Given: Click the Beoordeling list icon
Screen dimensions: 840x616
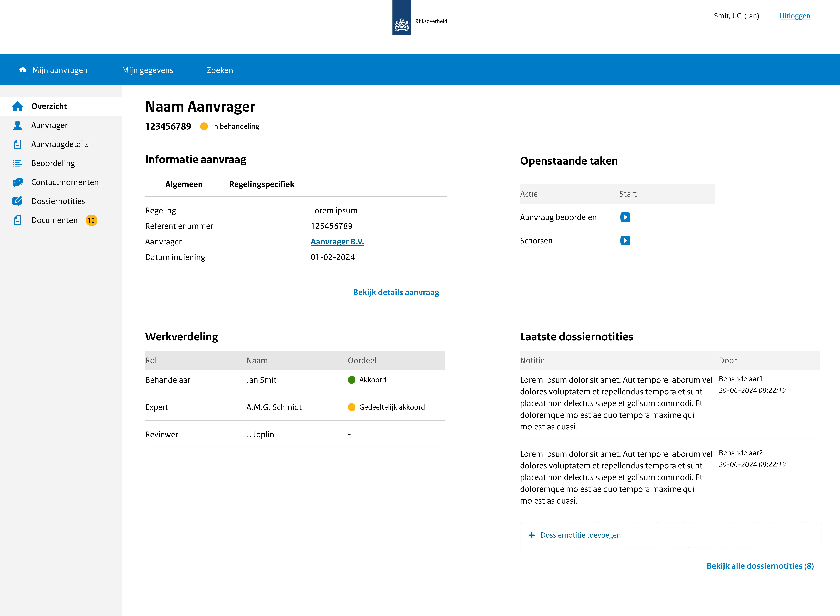Looking at the screenshot, I should coord(18,163).
